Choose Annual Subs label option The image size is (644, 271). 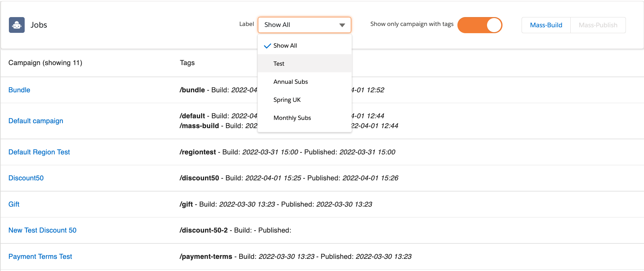tap(304, 81)
